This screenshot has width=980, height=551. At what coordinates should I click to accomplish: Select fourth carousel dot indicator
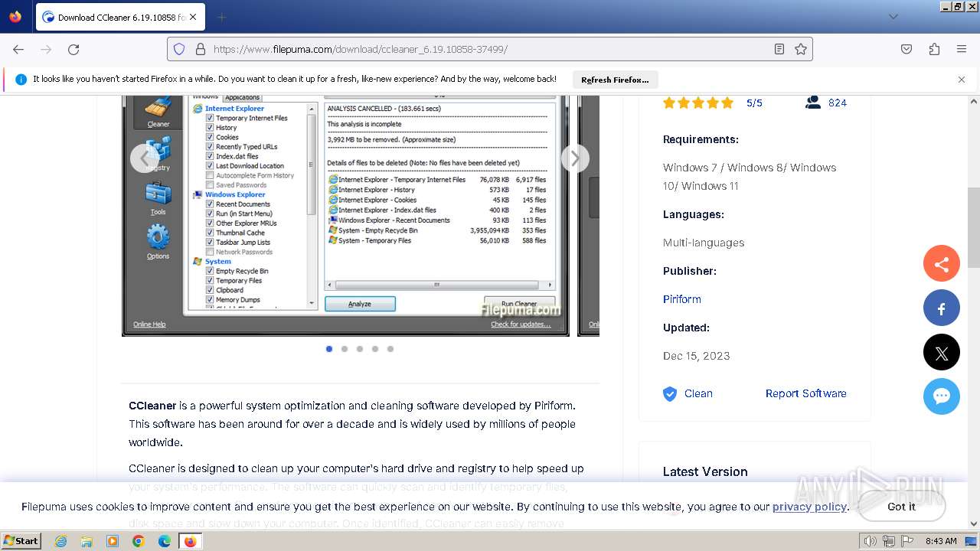(x=375, y=349)
